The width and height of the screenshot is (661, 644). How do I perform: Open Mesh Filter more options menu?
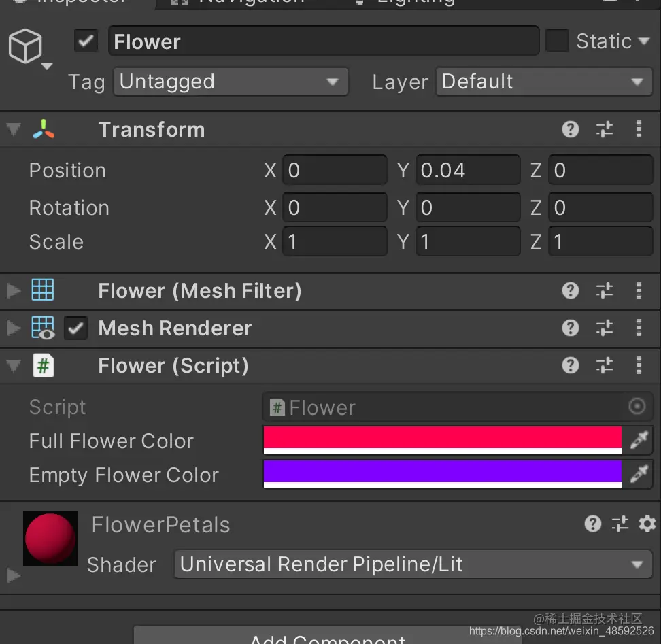pos(639,291)
